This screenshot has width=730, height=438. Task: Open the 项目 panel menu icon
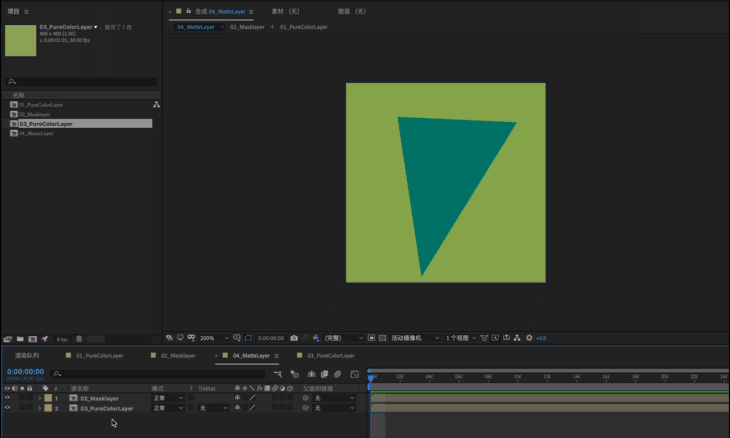[x=26, y=12]
